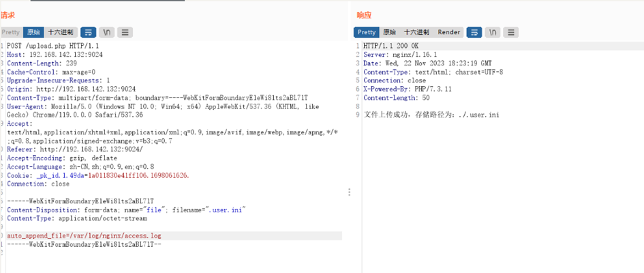Click the auto_append_file payload line
Screen dimensions: 644x273
(x=85, y=235)
